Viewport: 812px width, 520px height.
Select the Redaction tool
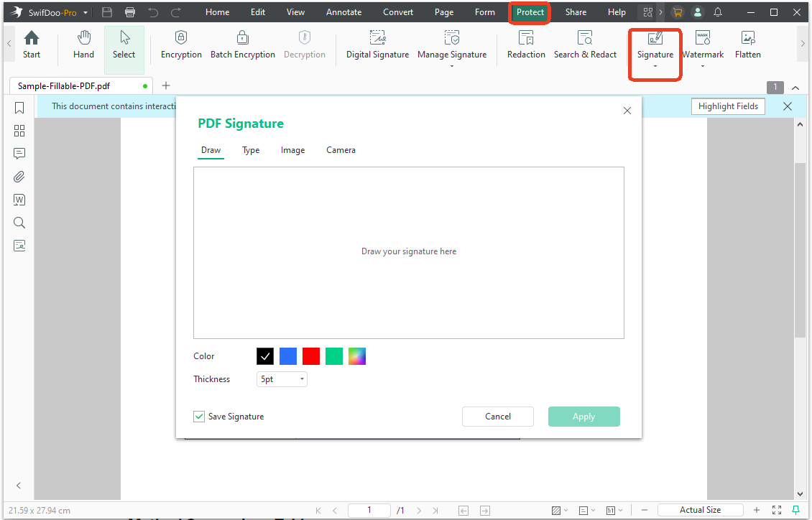[x=526, y=45]
